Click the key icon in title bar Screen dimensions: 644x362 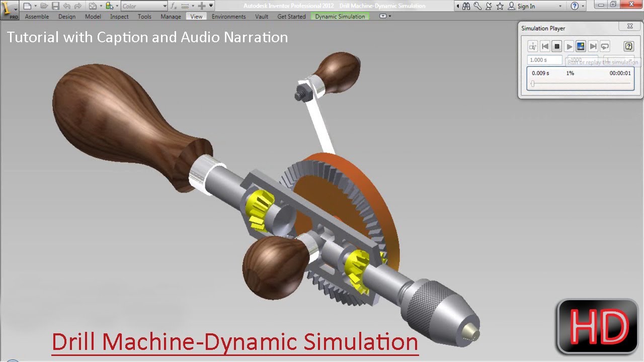coord(477,6)
